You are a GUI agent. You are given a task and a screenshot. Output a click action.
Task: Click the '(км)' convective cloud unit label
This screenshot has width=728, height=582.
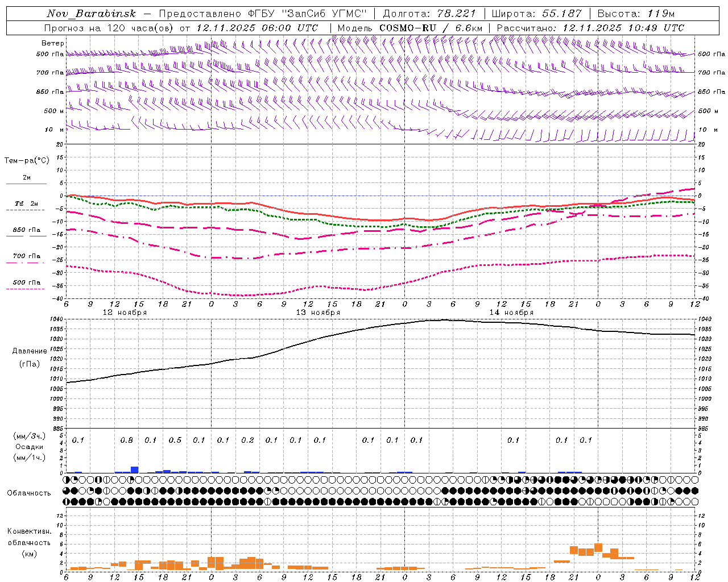[29, 554]
